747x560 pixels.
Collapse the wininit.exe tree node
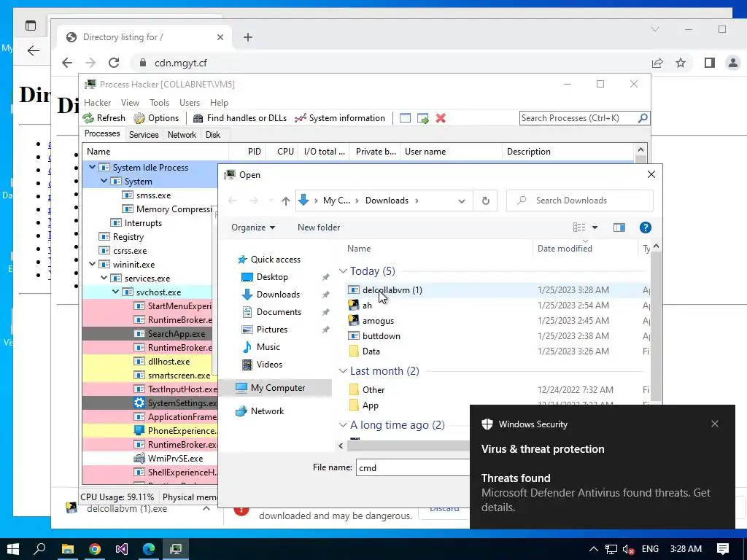92,264
